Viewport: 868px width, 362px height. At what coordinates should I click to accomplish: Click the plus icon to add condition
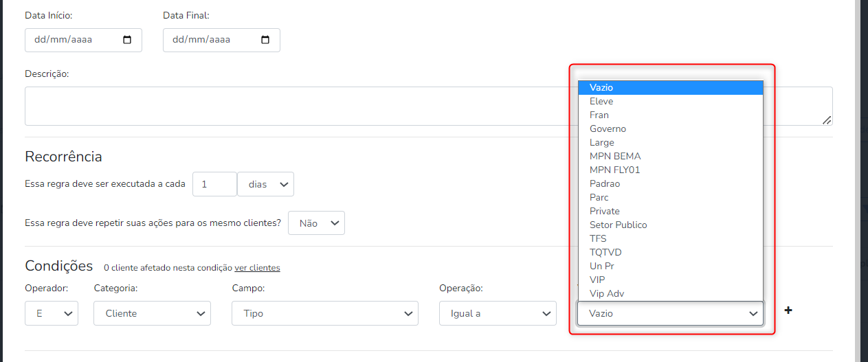[x=788, y=310]
